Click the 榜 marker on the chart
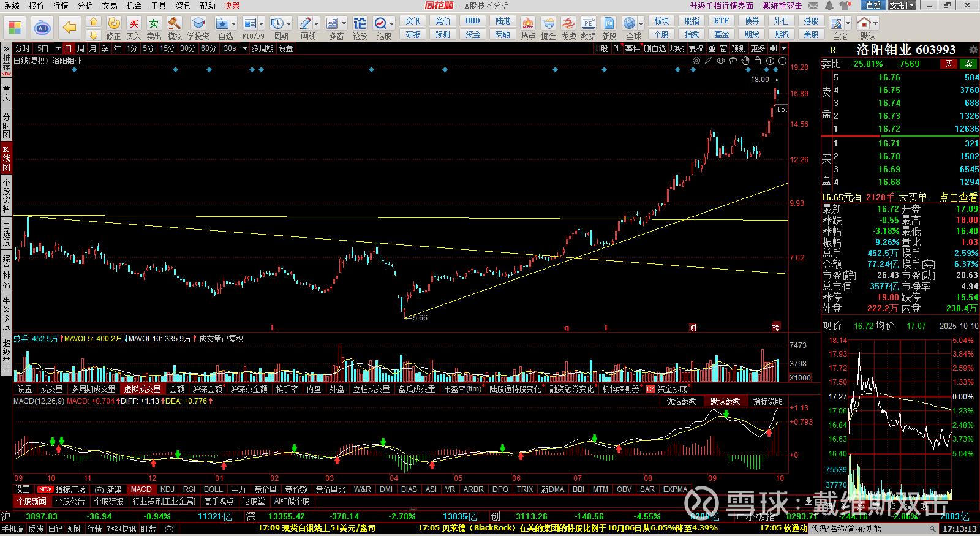 (x=776, y=328)
